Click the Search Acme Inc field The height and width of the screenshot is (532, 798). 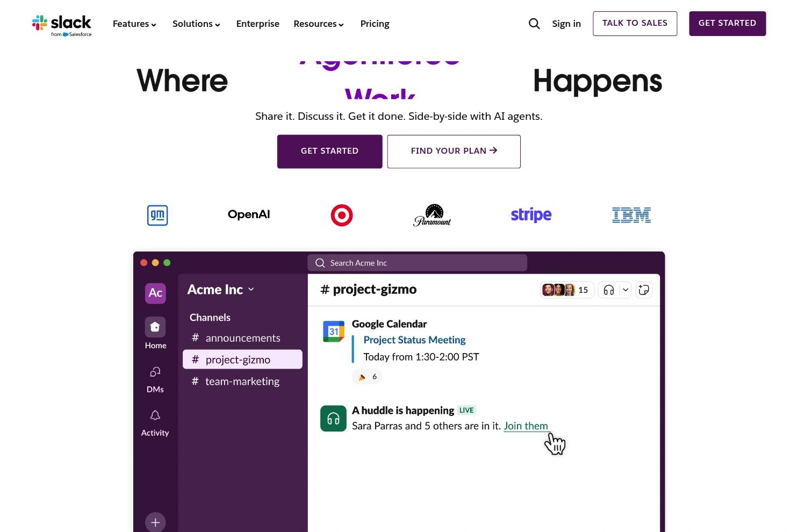click(417, 263)
